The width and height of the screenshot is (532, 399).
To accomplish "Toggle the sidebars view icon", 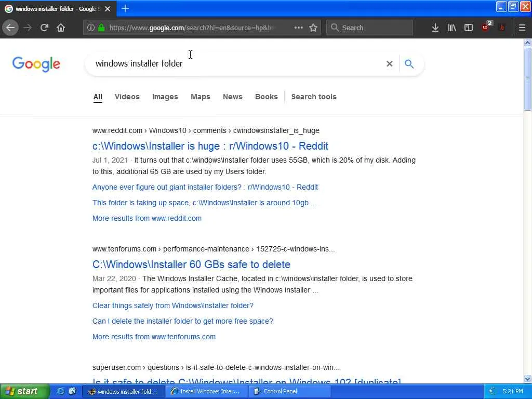I will click(x=469, y=28).
